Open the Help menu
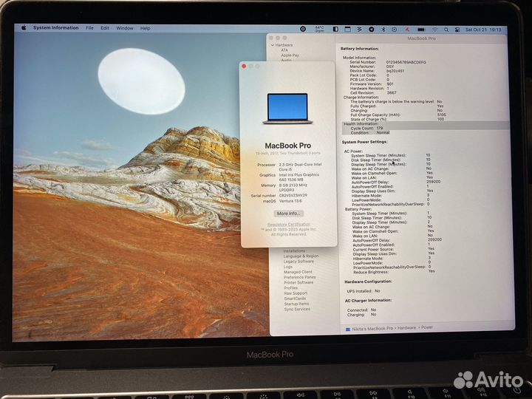 tap(146, 29)
